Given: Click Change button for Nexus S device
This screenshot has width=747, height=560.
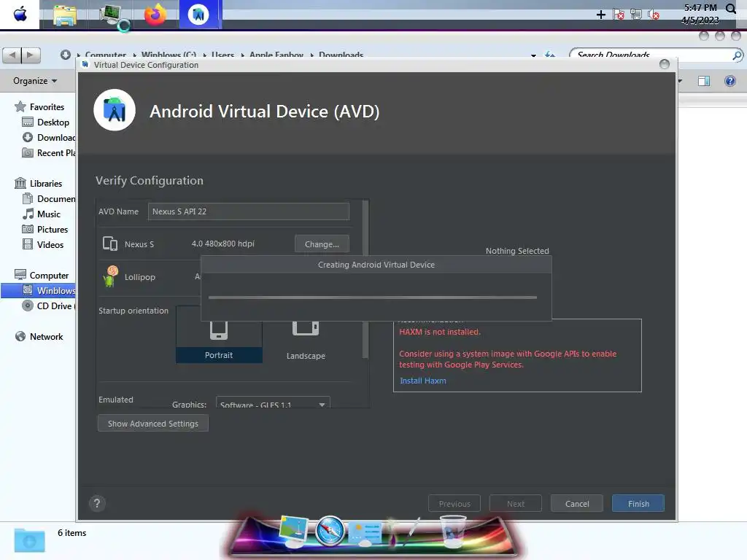Looking at the screenshot, I should click(x=322, y=244).
